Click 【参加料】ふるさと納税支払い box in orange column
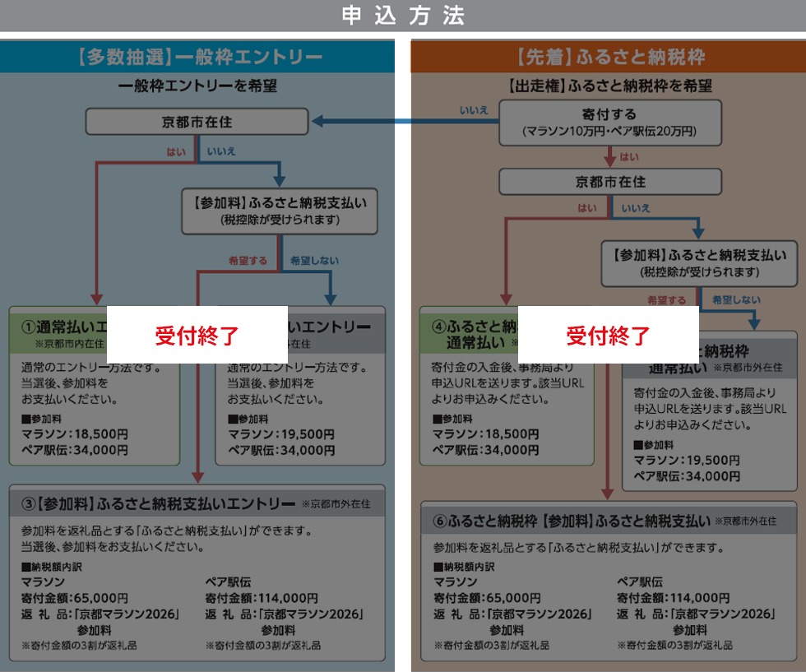The height and width of the screenshot is (672, 806). (699, 263)
